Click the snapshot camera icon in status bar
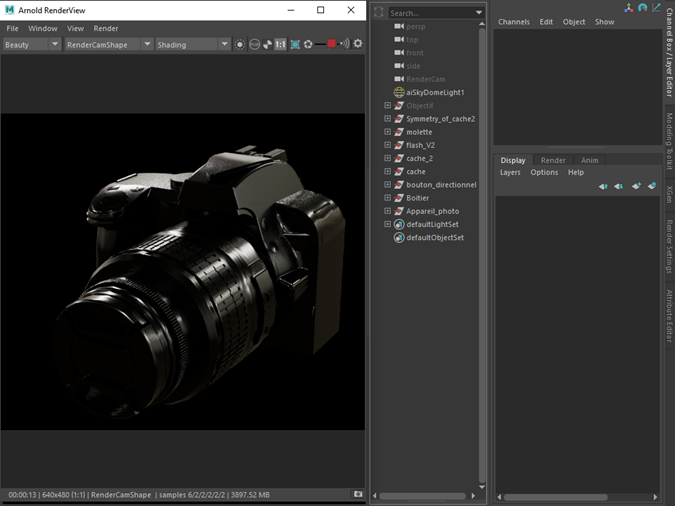Screen dimensions: 675x506 pyautogui.click(x=358, y=494)
